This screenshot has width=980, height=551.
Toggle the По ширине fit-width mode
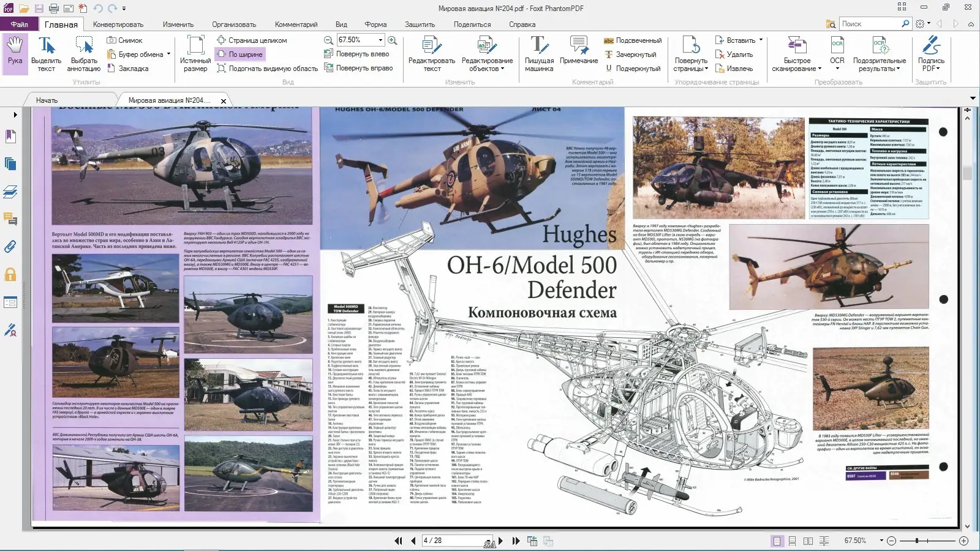click(240, 54)
